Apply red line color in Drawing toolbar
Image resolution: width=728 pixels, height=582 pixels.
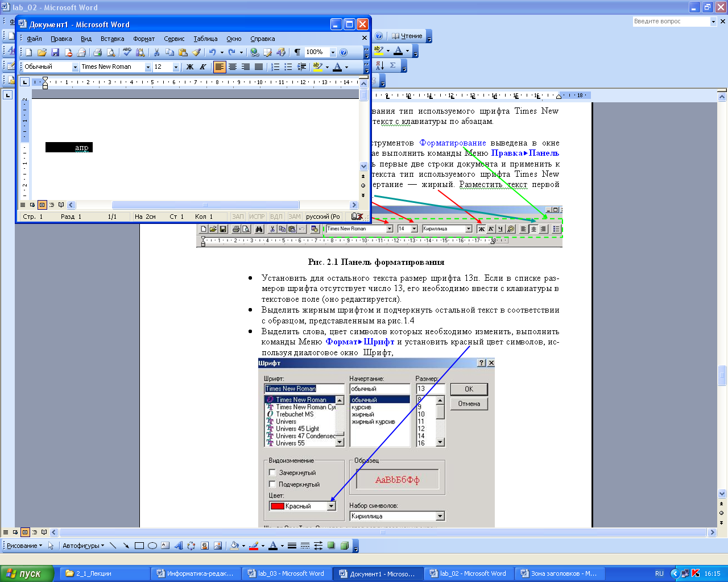pyautogui.click(x=254, y=546)
